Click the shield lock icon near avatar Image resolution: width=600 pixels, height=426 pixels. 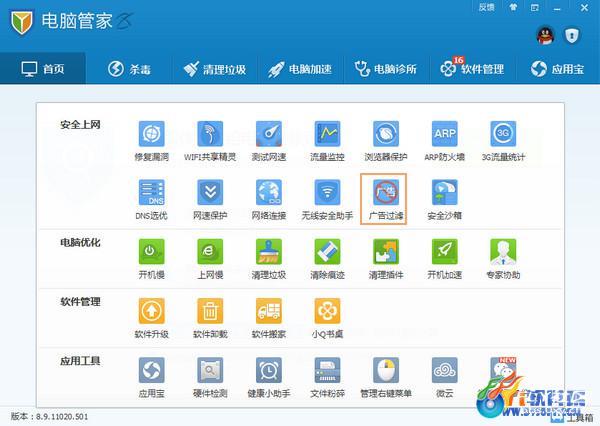pyautogui.click(x=572, y=36)
